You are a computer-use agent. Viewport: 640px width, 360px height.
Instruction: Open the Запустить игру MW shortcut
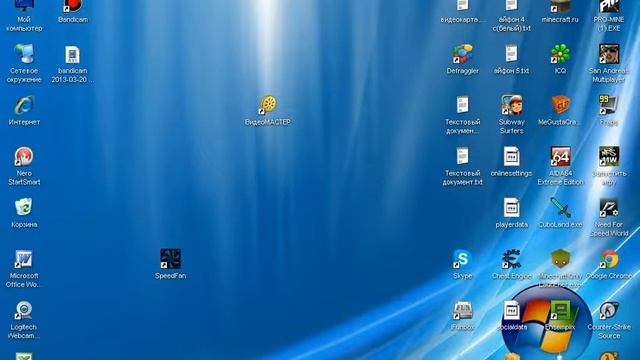click(x=609, y=156)
